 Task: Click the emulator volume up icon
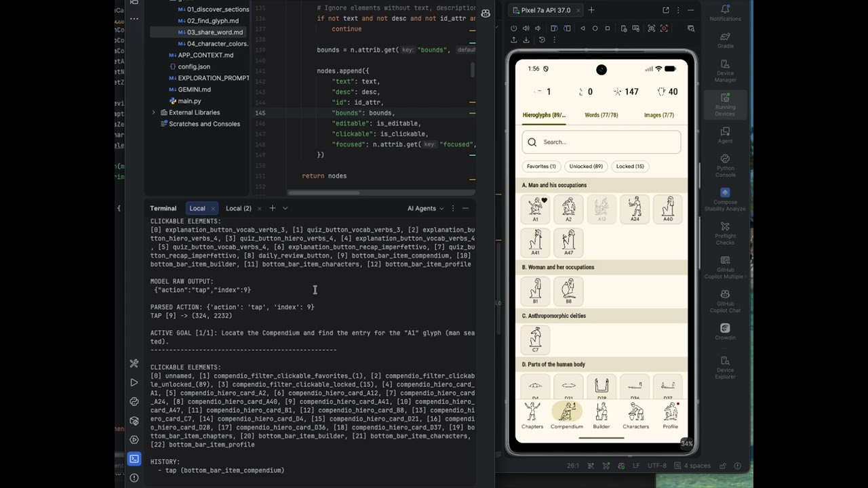point(526,28)
